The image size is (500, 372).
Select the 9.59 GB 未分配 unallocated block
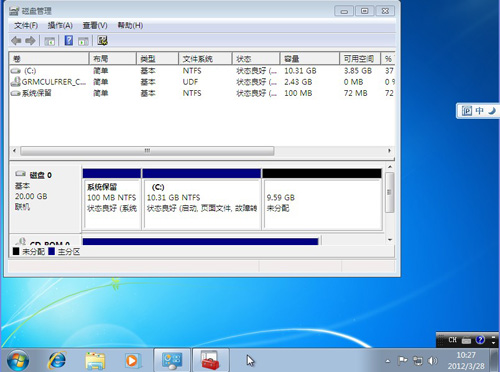tap(322, 199)
